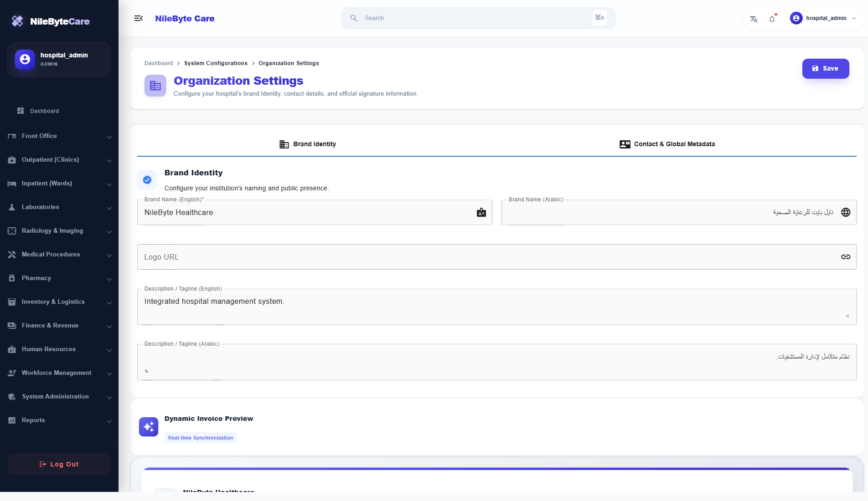Go to Dashboard breadcrumb link
This screenshot has height=501, width=868.
tap(159, 63)
